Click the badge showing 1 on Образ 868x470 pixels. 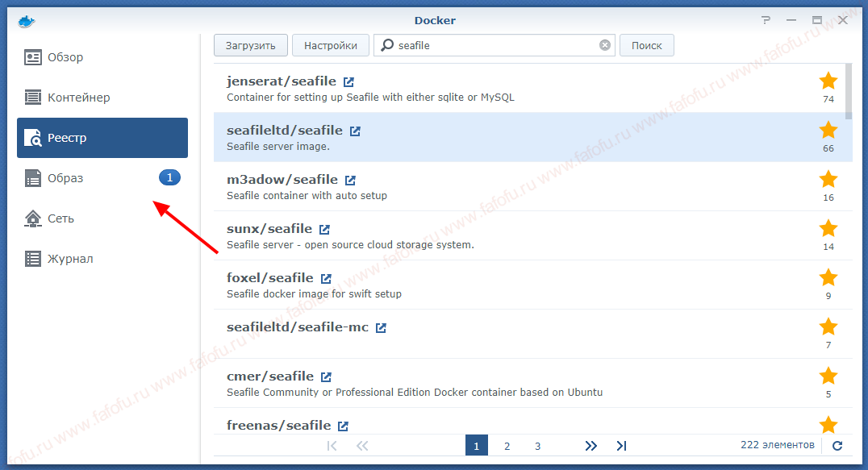[x=169, y=177]
